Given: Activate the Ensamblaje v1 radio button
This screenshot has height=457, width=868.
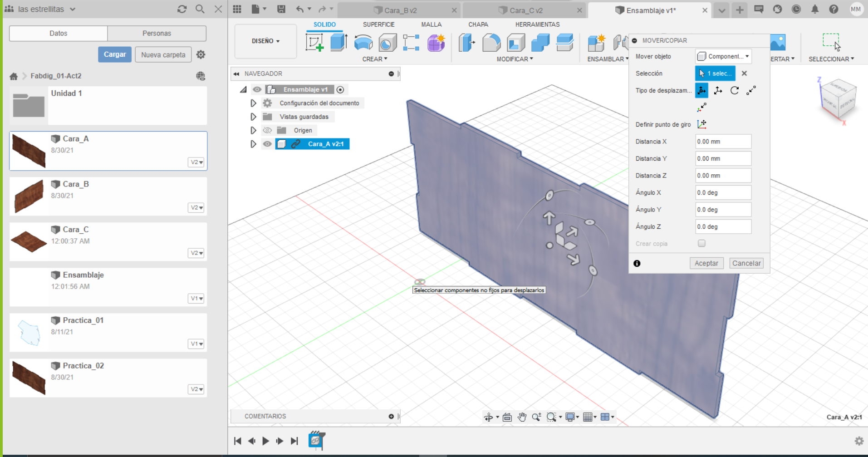Looking at the screenshot, I should [x=340, y=89].
